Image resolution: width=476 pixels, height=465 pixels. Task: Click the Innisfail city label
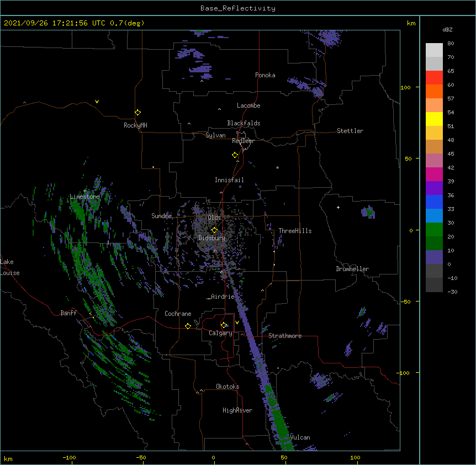pos(229,180)
